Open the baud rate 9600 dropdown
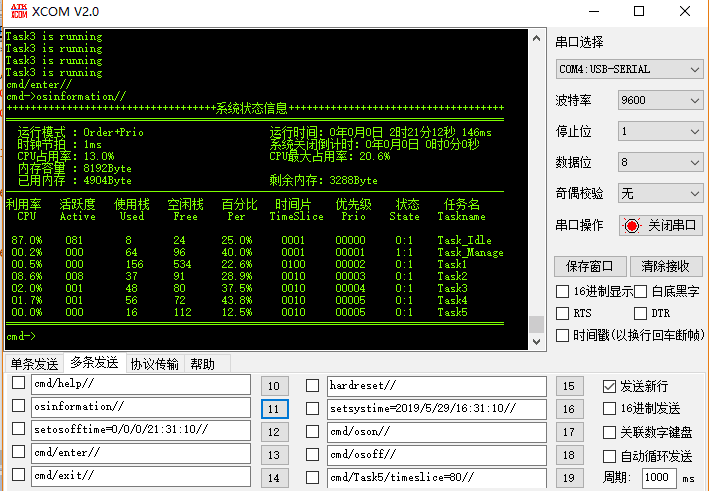This screenshot has width=709, height=491. click(661, 100)
